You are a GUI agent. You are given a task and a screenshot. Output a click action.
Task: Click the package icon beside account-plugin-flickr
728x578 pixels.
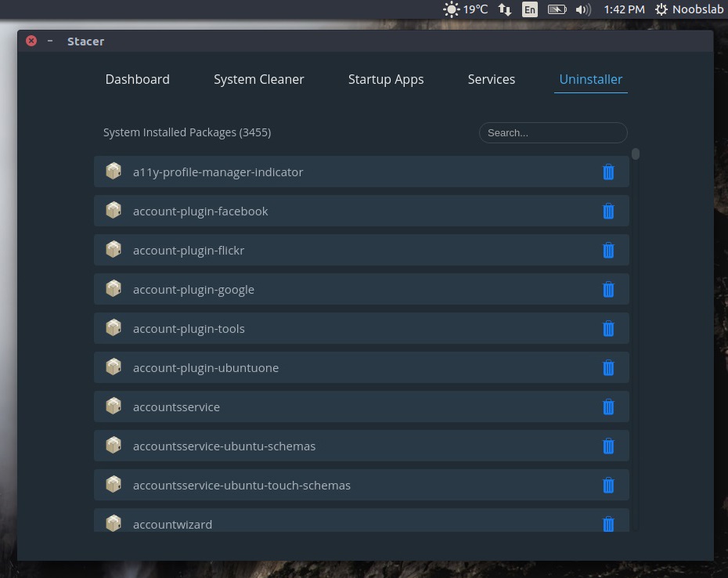(114, 249)
